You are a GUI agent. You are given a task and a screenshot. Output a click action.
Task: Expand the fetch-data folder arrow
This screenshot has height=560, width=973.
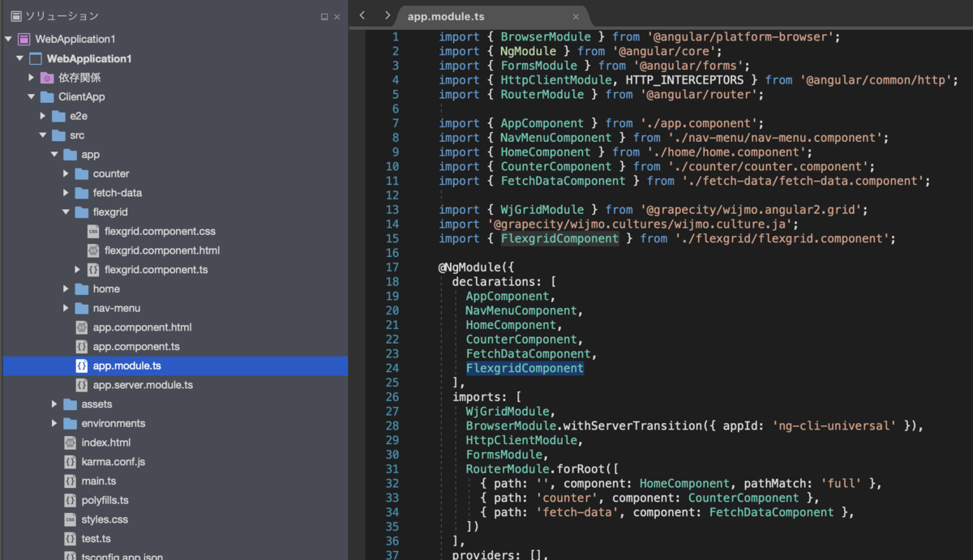pyautogui.click(x=66, y=193)
